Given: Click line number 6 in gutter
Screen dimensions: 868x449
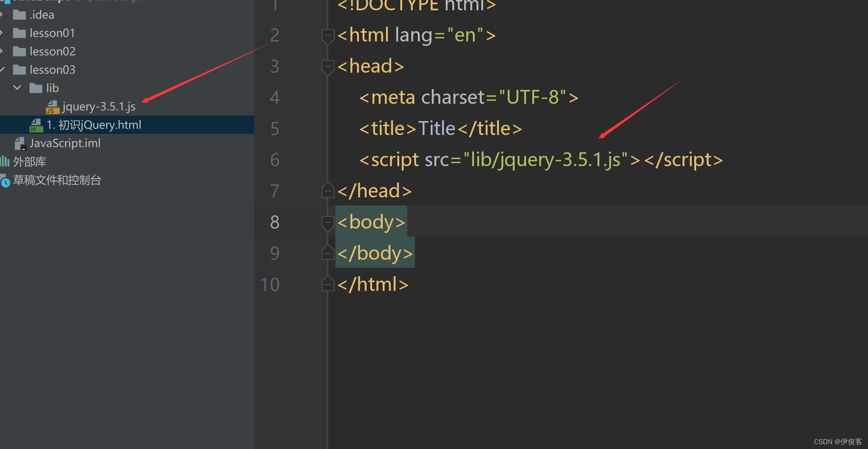Looking at the screenshot, I should [275, 160].
